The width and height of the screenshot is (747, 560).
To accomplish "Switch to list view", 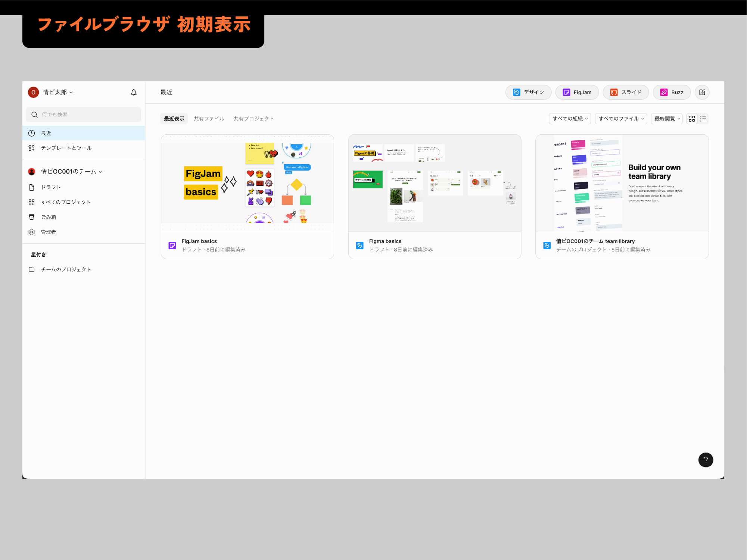I will [703, 119].
